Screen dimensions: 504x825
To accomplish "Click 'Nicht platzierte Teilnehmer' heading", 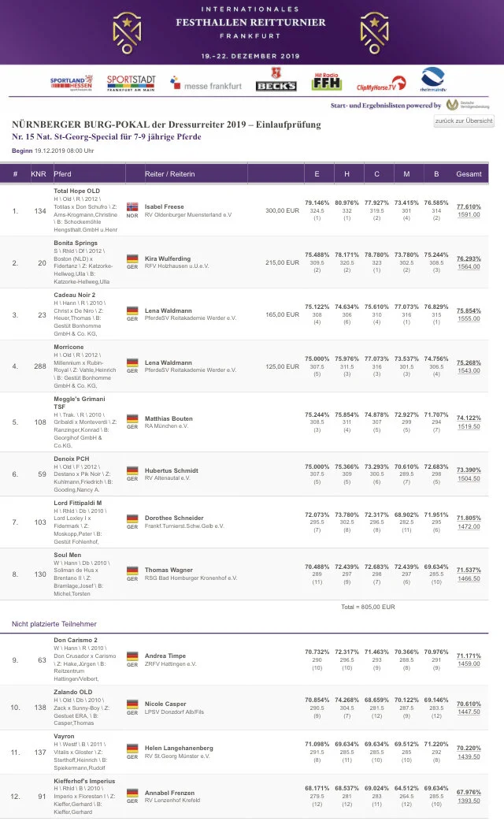I will [x=54, y=624].
